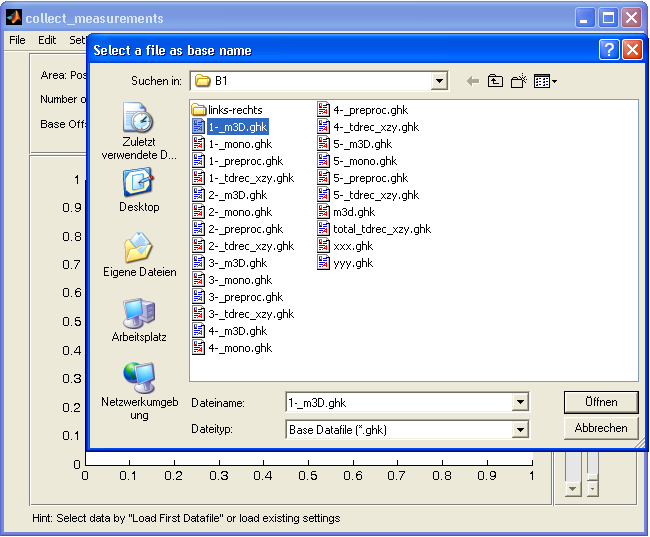The image size is (650, 537).
Task: Go up one folder level
Action: point(495,81)
